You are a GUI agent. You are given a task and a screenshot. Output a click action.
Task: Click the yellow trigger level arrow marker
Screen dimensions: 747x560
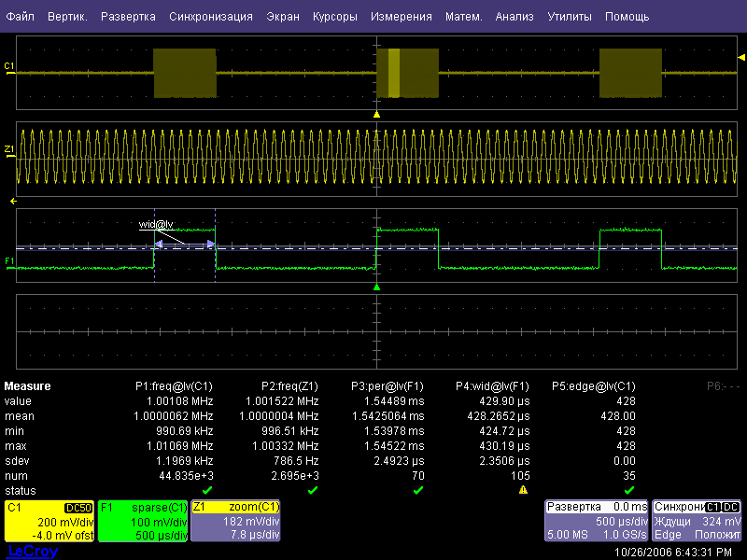pyautogui.click(x=740, y=58)
